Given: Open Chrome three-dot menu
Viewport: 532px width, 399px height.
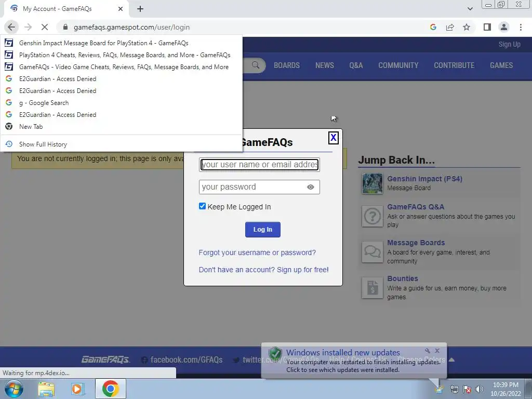Looking at the screenshot, I should pyautogui.click(x=521, y=27).
